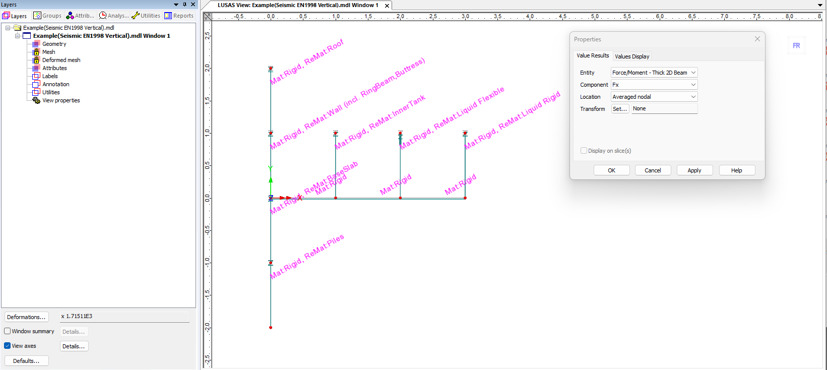Open the Location dropdown showing Averaged nodal
The image size is (827, 370).
pos(654,96)
